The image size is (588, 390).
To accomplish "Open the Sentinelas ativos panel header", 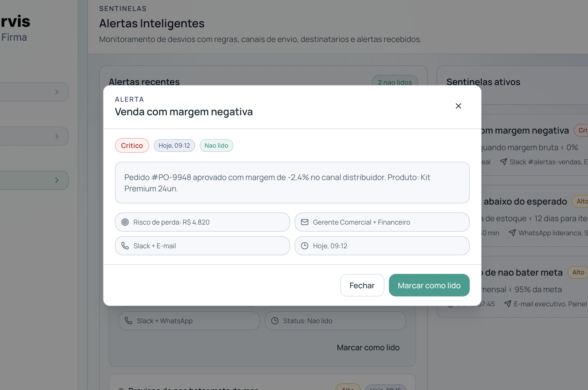I will [483, 82].
